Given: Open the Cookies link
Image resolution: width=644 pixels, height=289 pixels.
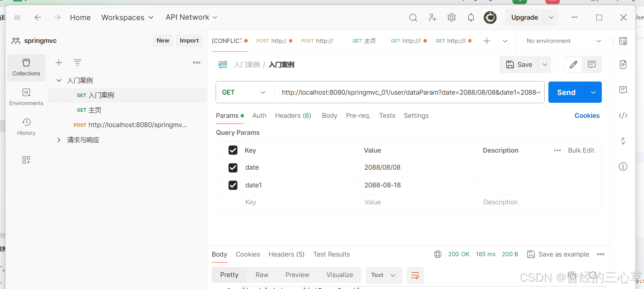Looking at the screenshot, I should pos(587,116).
